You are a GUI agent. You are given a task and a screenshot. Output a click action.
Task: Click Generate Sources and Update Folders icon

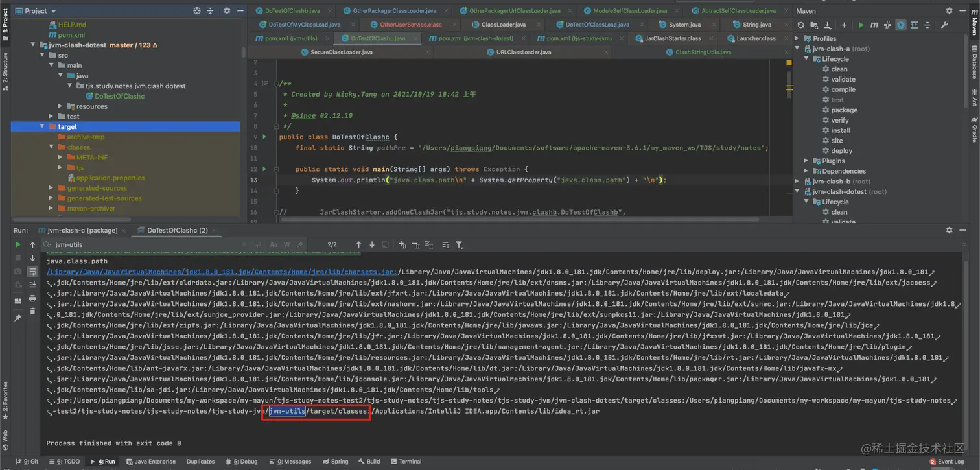coord(815,25)
